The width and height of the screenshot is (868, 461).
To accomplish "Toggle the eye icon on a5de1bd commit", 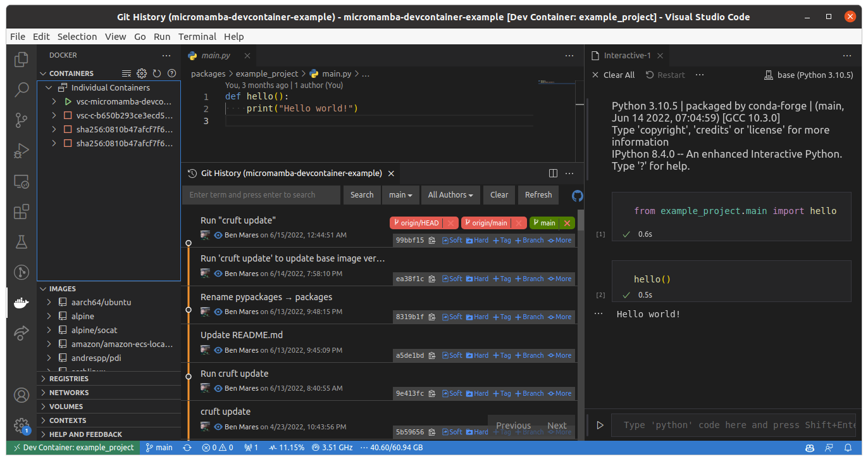I will [x=218, y=350].
